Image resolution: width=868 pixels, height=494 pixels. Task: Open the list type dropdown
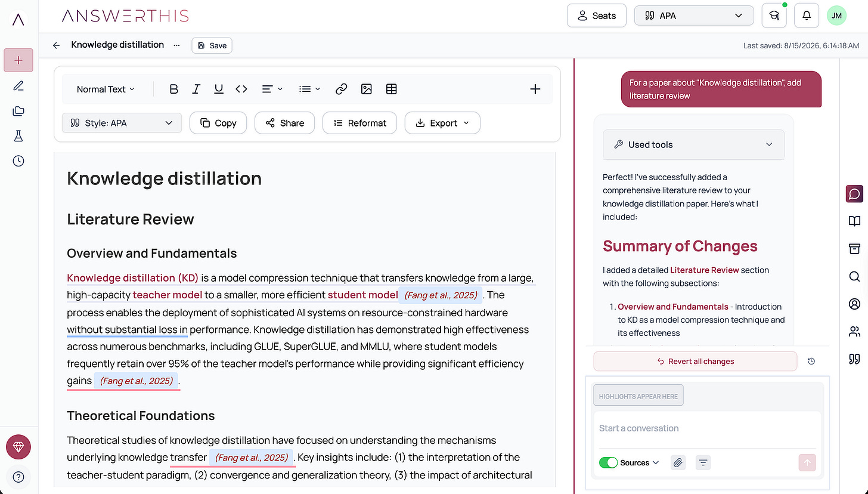point(309,89)
